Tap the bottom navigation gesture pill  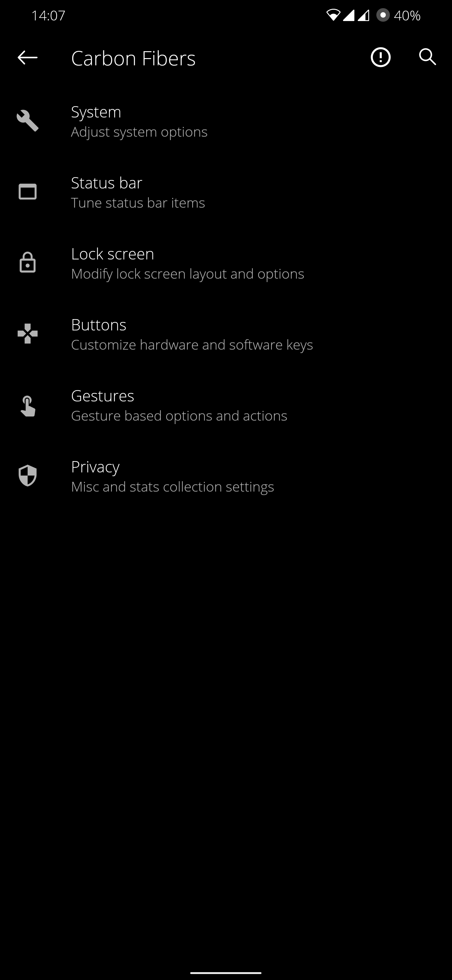tap(226, 973)
